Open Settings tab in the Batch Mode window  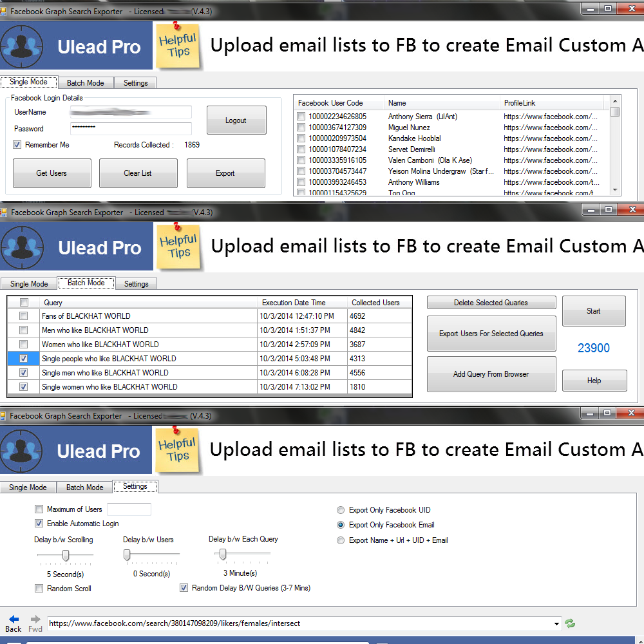(137, 284)
